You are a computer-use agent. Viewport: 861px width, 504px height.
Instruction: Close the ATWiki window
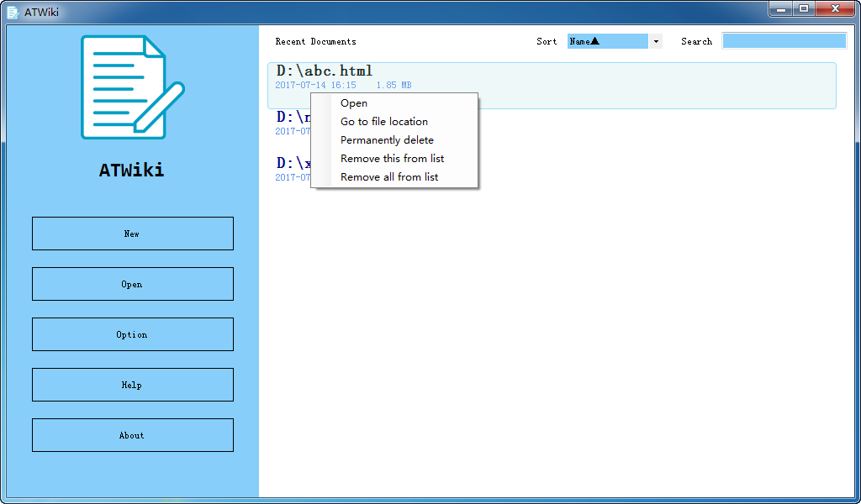[835, 8]
